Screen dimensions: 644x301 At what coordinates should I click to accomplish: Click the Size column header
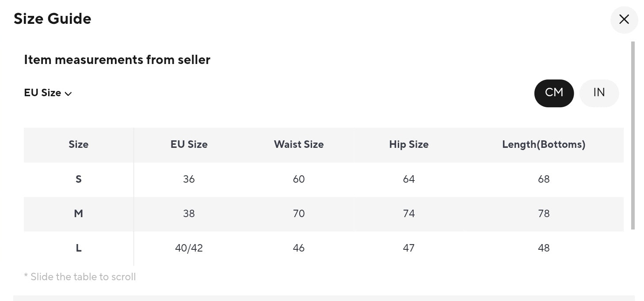tap(79, 144)
